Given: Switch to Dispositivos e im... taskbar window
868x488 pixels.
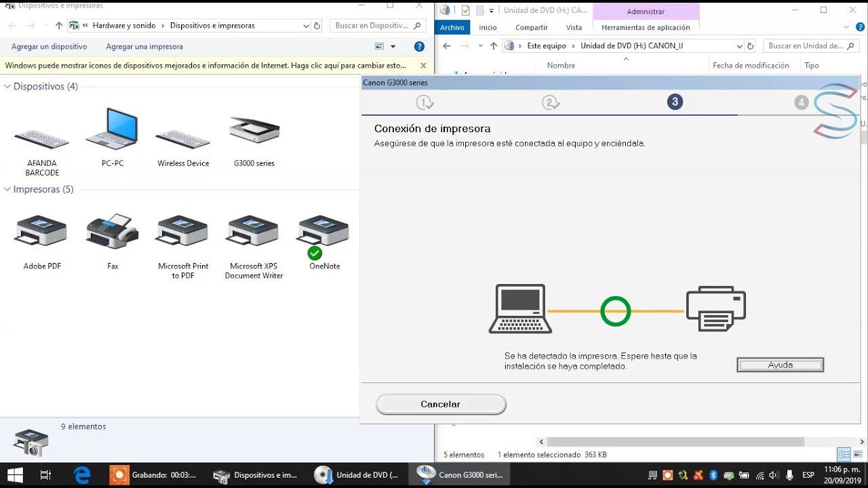Looking at the screenshot, I should [256, 475].
